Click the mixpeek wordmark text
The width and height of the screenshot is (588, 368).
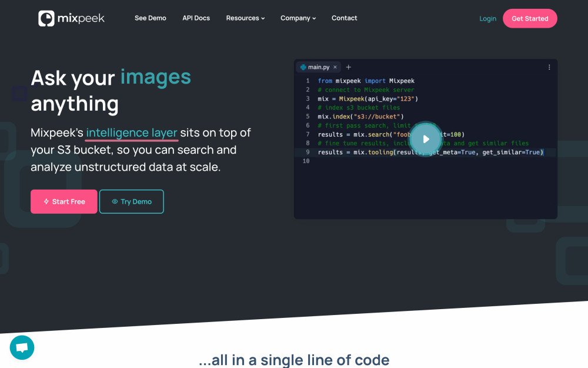(81, 18)
